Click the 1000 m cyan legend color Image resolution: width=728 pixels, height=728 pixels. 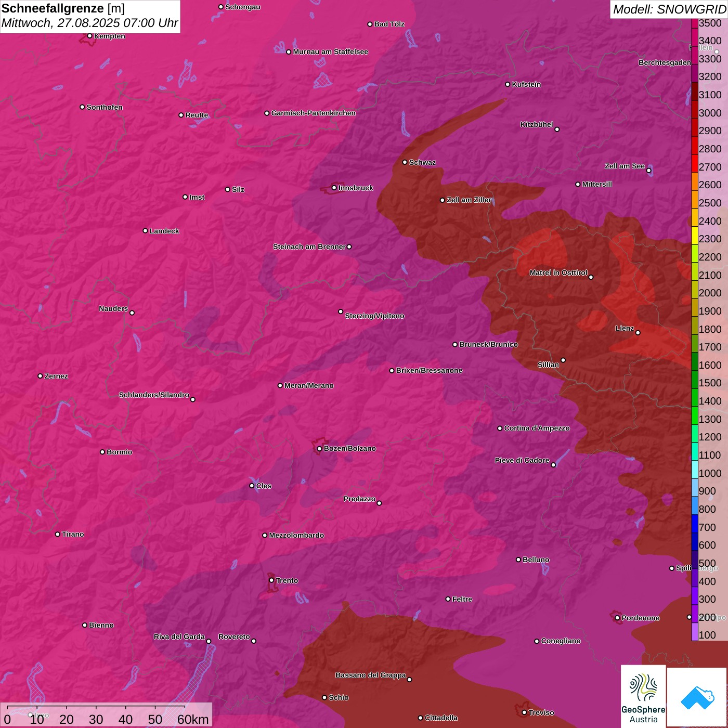[x=695, y=470]
